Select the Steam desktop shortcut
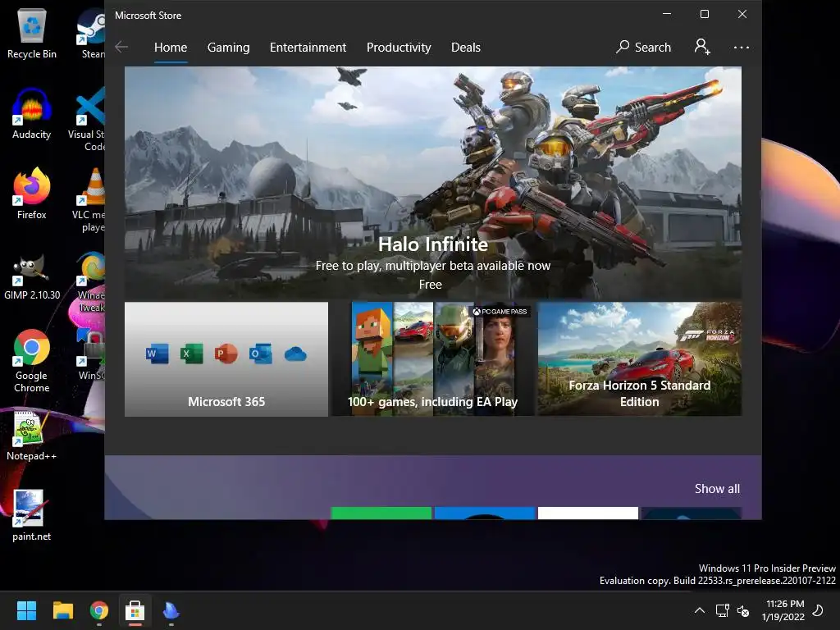 91,34
